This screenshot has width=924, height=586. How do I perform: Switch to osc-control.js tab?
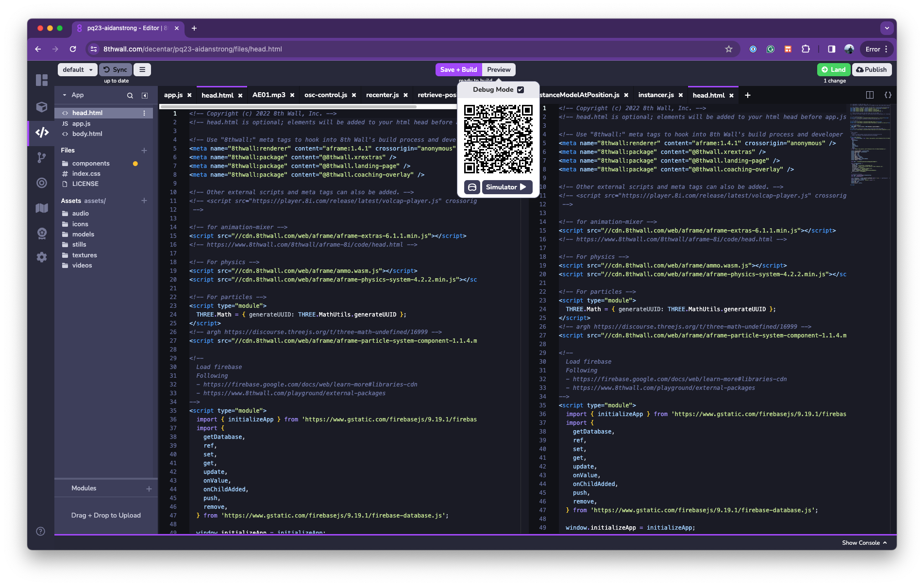326,95
